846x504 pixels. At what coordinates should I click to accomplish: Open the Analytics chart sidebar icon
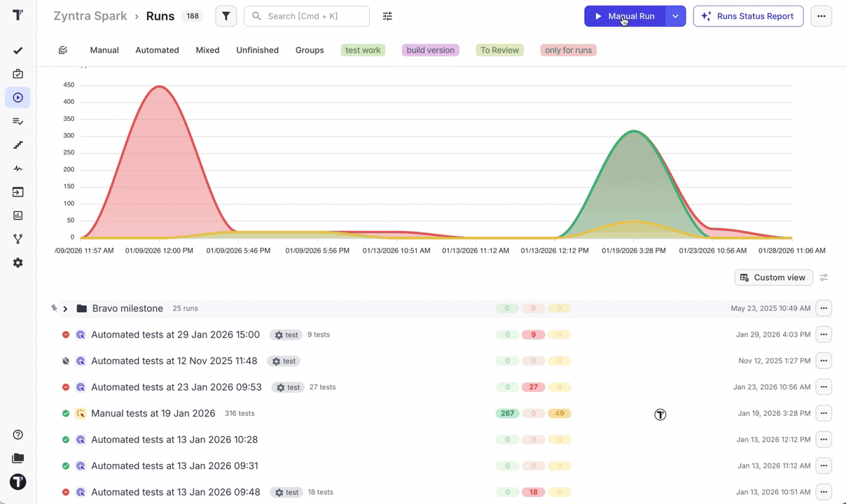(x=18, y=216)
